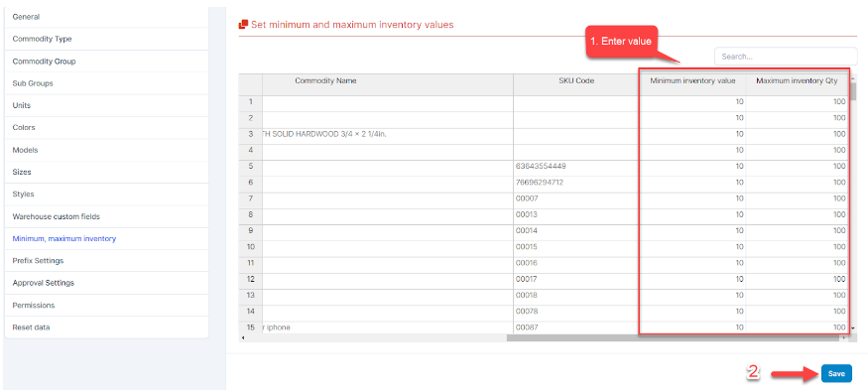The width and height of the screenshot is (868, 390).
Task: Focus the Search input field
Action: [786, 57]
